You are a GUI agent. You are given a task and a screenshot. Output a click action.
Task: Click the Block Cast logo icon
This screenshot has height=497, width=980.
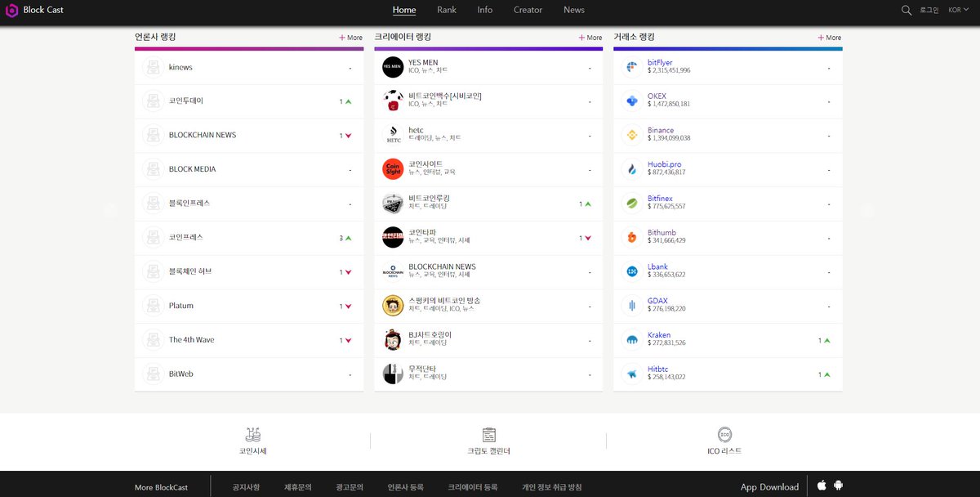point(11,11)
